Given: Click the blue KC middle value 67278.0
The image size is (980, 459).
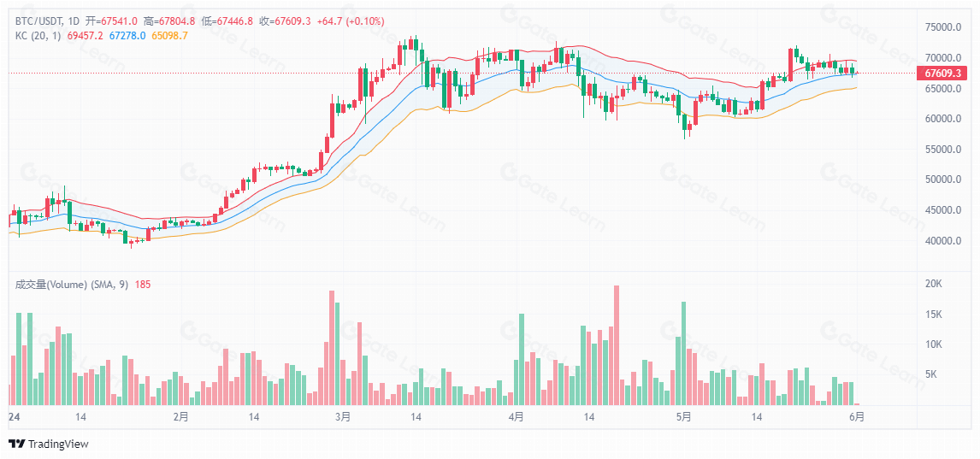Looking at the screenshot, I should pyautogui.click(x=127, y=35).
